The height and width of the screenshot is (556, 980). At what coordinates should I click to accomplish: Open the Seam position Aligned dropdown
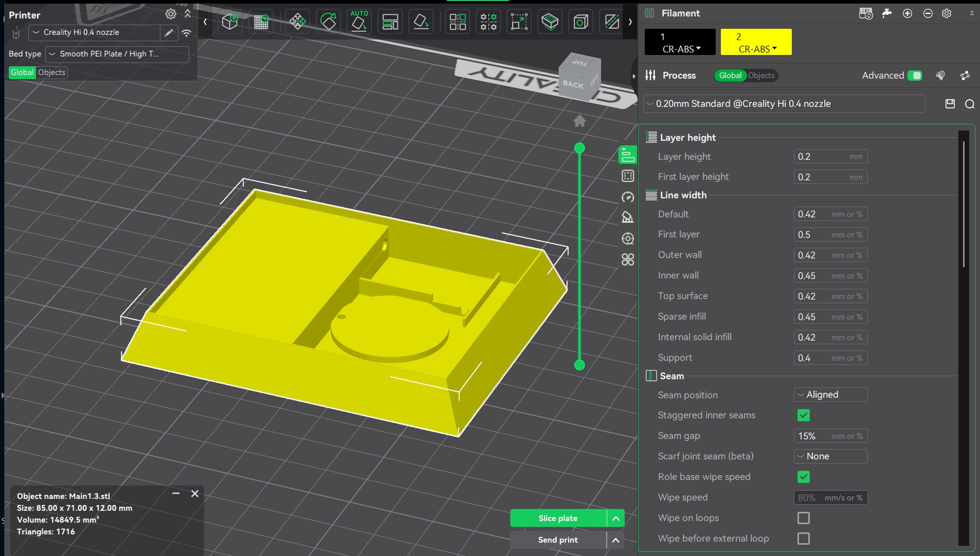[x=831, y=395]
